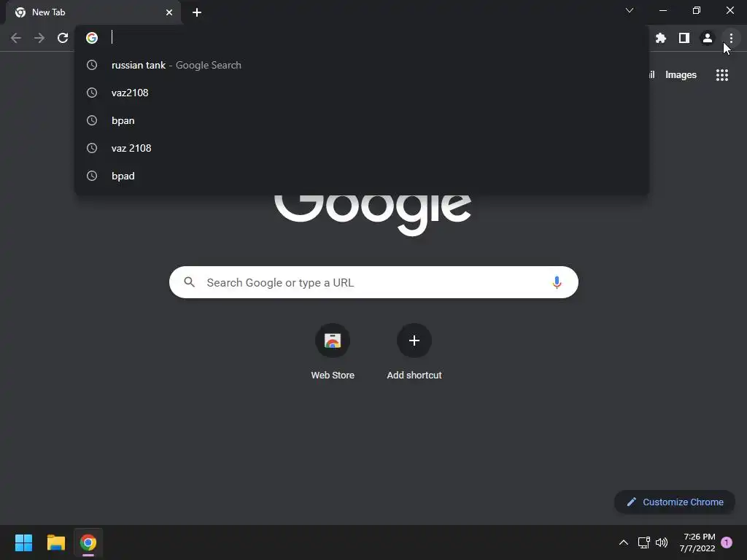Click the voice search microphone
This screenshot has width=747, height=560.
click(x=557, y=282)
